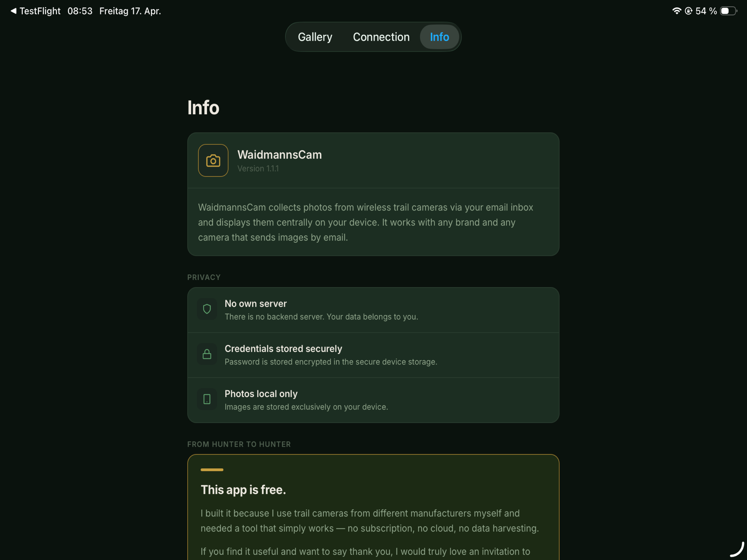Image resolution: width=747 pixels, height=560 pixels.
Task: Tap the battery indicator icon
Action: coord(728,11)
